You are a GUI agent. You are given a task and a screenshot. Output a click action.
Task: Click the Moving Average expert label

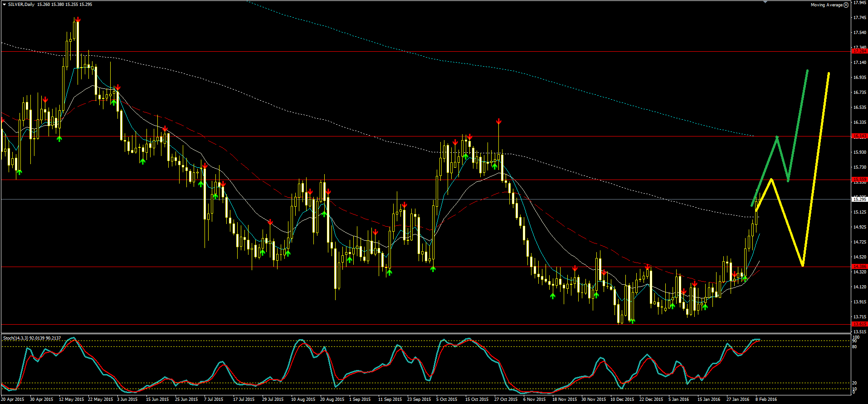pos(826,5)
